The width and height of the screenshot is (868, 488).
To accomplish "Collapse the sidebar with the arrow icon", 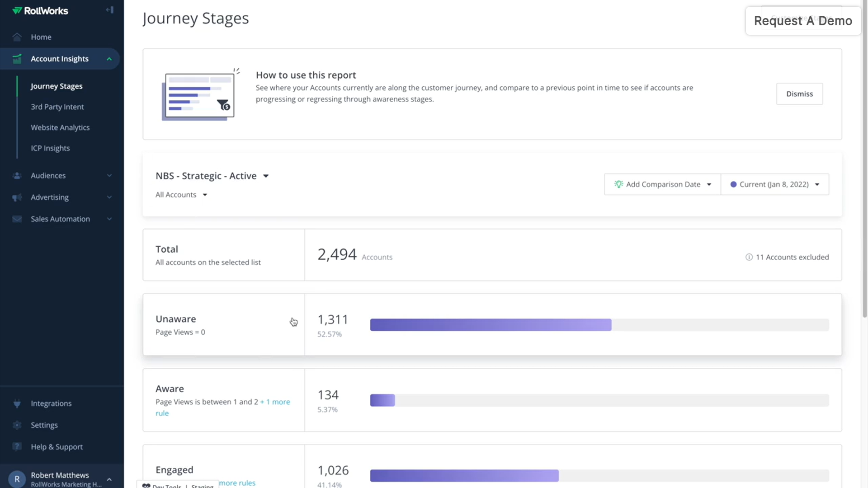I will click(x=109, y=10).
